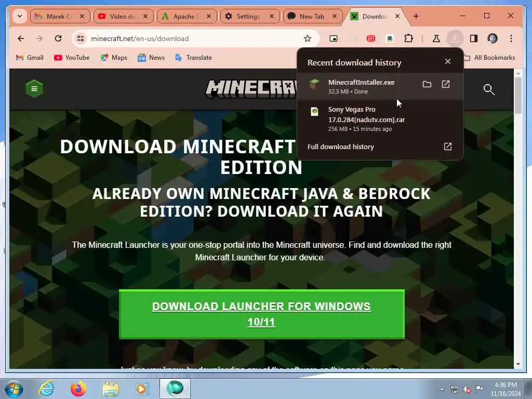532x399 pixels.
Task: Open the Chrome three-dot menu
Action: pos(511,38)
